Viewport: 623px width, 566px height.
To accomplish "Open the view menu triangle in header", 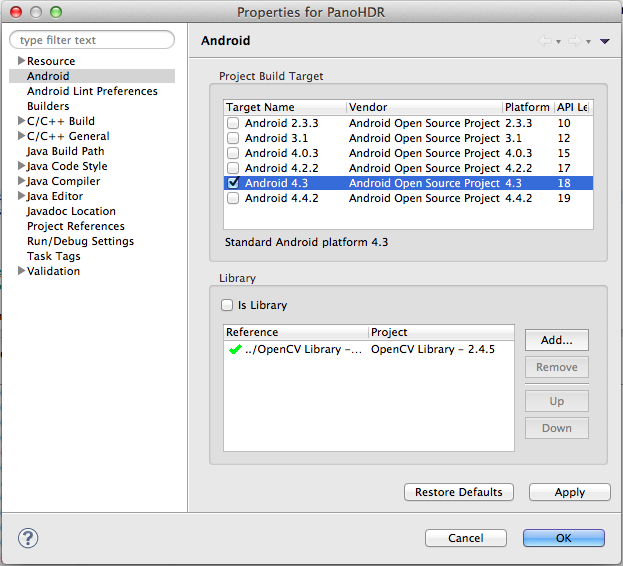I will click(x=605, y=41).
